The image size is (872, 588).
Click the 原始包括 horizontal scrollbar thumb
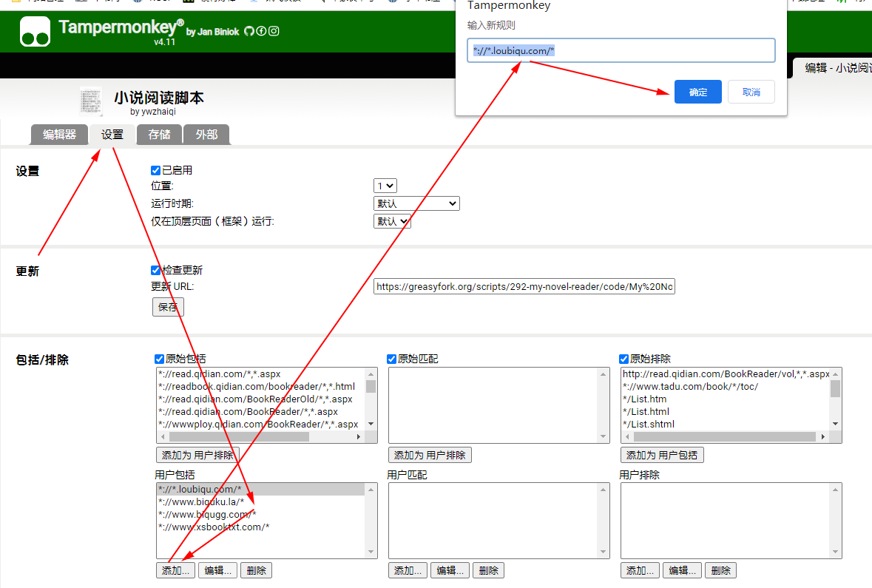pyautogui.click(x=239, y=437)
